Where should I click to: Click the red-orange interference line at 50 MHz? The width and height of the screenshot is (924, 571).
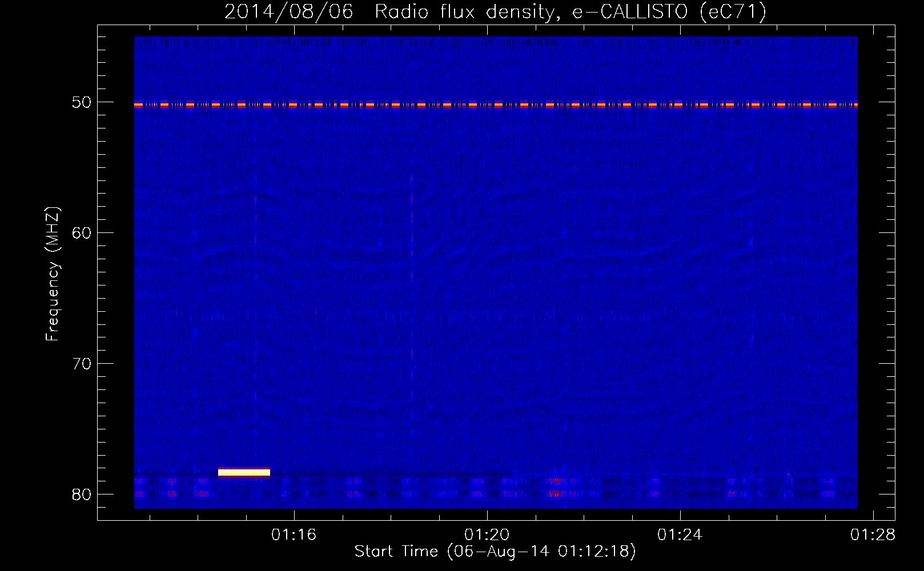496,105
